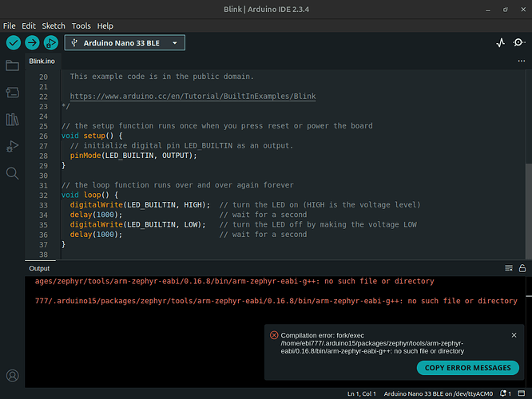Open the Serial Plotter
The width and height of the screenshot is (532, 399).
coord(500,43)
